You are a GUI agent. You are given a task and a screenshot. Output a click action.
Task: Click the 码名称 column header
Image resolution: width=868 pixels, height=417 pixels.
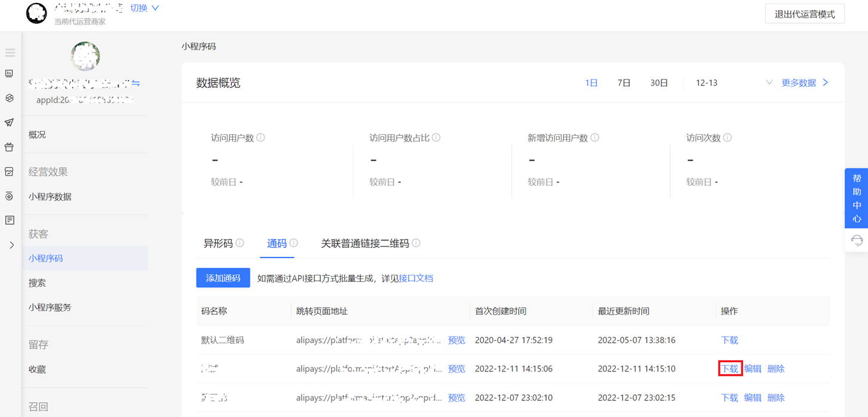tap(214, 311)
